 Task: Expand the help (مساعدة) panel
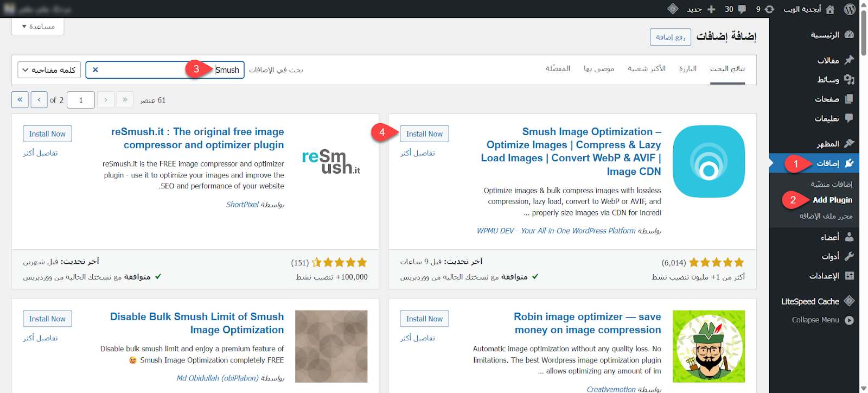(38, 26)
